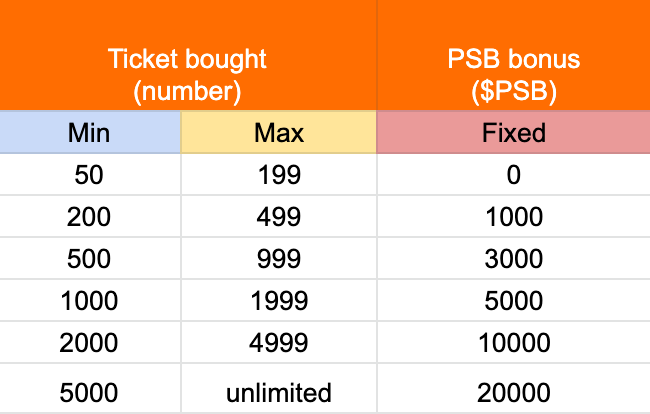
Task: Select the cell with minimum value 50
Action: click(90, 174)
